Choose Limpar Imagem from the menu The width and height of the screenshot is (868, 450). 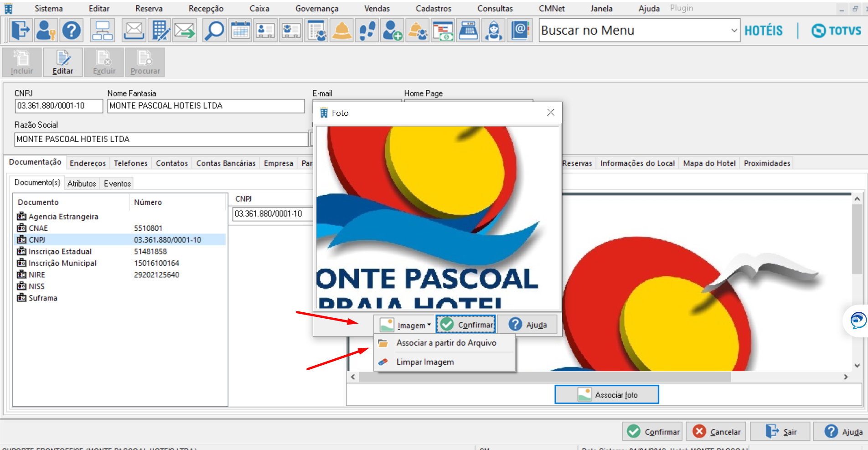click(445, 362)
